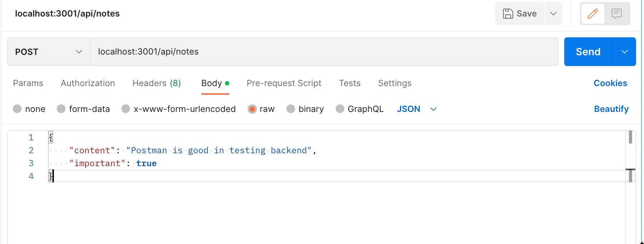Send the request
Image resolution: width=644 pixels, height=244 pixels.
point(588,52)
